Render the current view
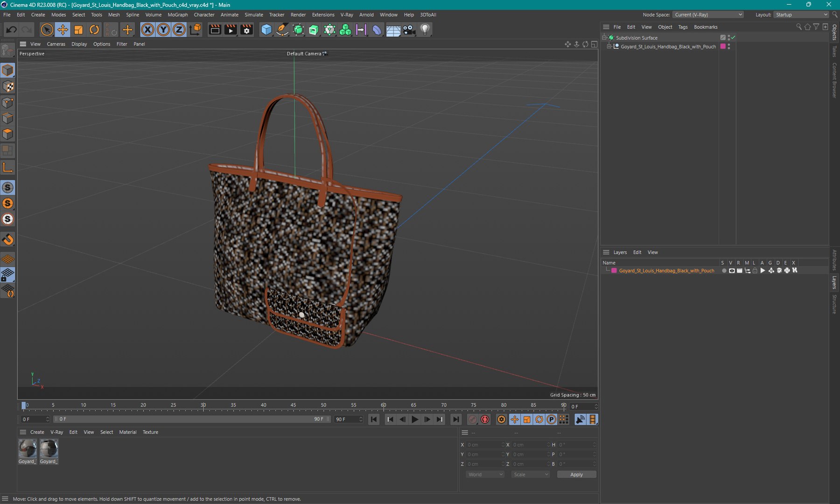 pos(215,30)
